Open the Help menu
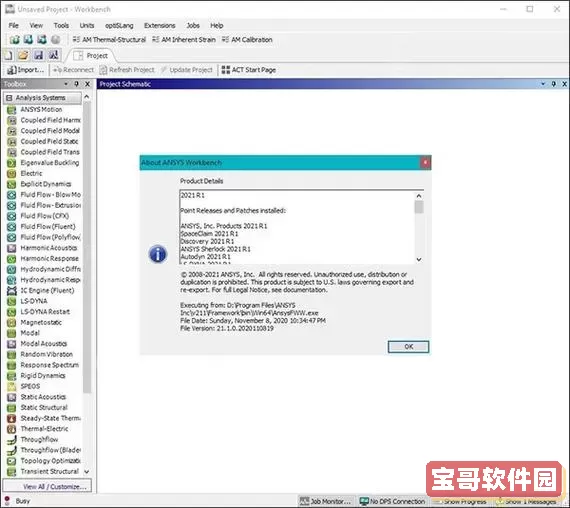 (217, 25)
